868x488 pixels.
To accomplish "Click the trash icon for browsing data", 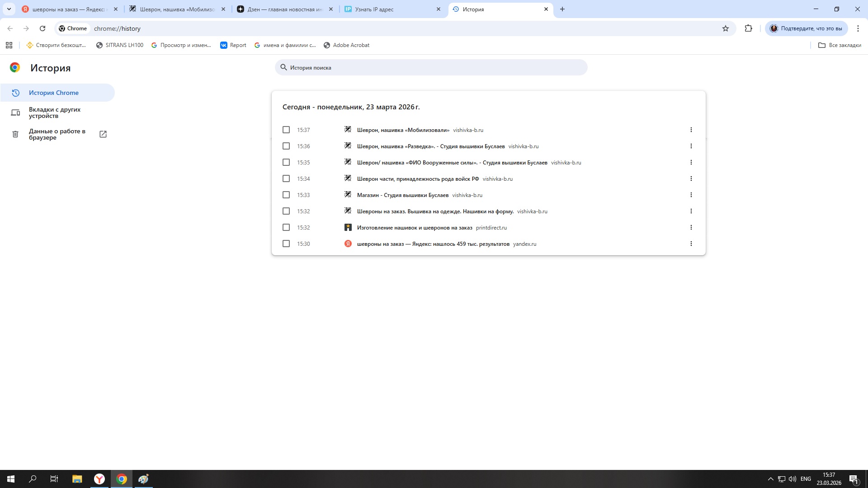I will (x=15, y=134).
